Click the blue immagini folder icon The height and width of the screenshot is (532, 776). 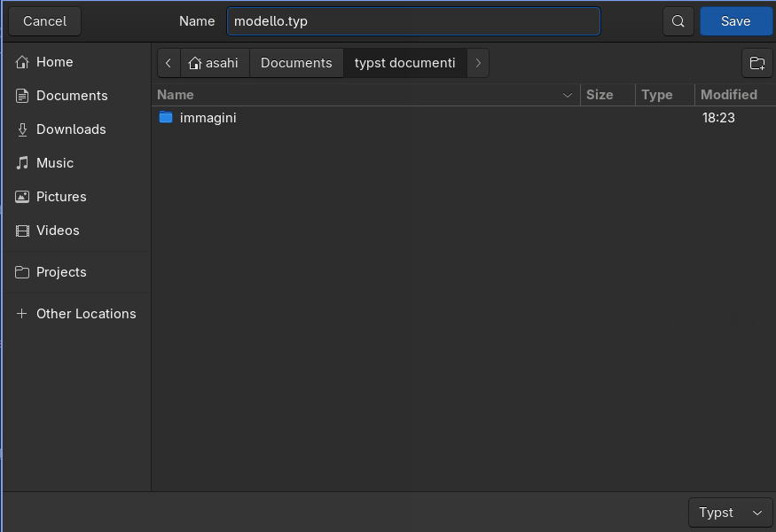pos(166,117)
